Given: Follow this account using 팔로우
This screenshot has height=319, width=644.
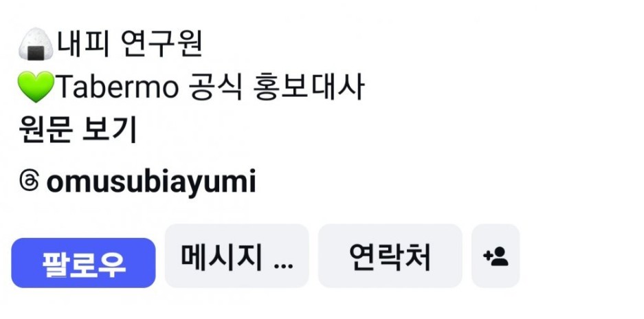Looking at the screenshot, I should click(x=83, y=263).
